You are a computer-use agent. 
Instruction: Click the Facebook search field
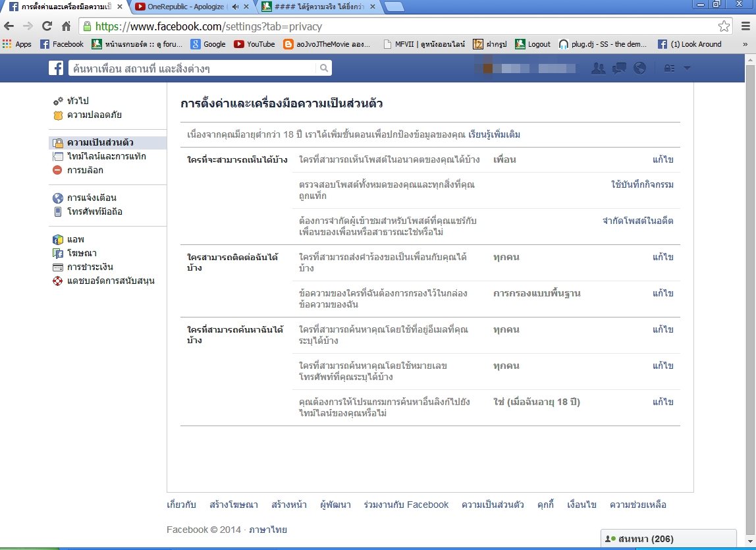(192, 69)
